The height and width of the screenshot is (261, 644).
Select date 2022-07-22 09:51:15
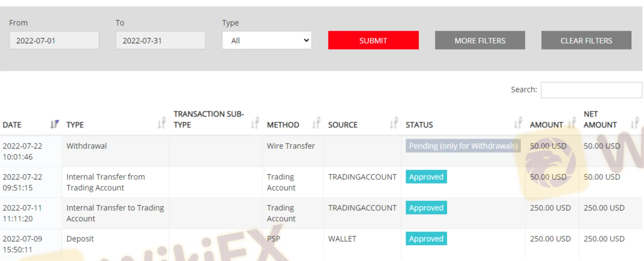23,182
